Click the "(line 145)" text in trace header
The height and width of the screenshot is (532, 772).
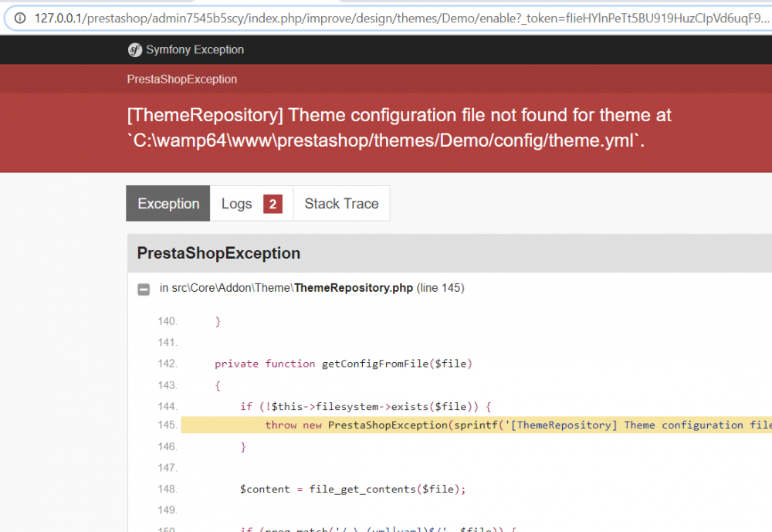coord(441,288)
